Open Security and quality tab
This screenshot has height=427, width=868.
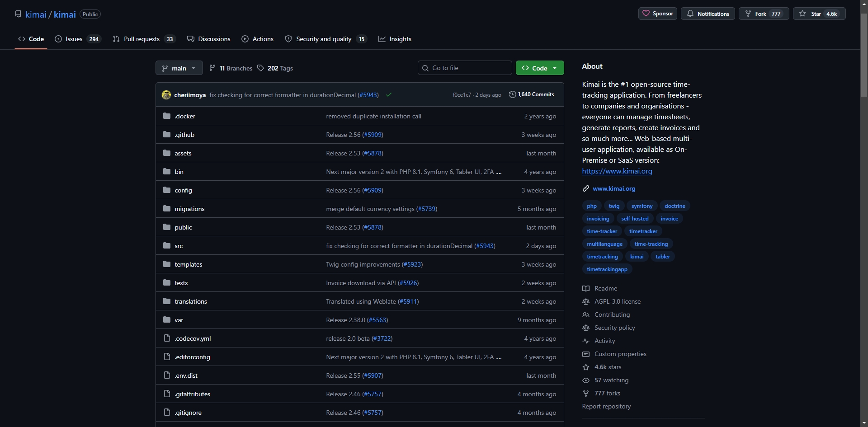click(325, 39)
